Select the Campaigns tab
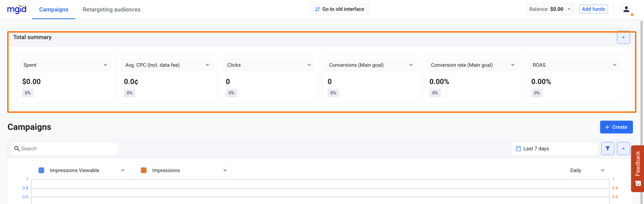 tap(54, 9)
